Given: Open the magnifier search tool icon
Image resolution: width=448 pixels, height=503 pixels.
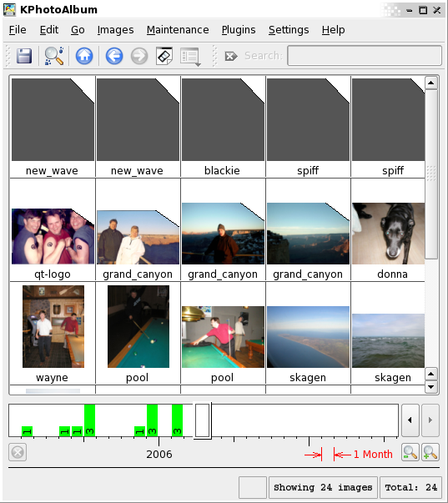Looking at the screenshot, I should pos(54,56).
